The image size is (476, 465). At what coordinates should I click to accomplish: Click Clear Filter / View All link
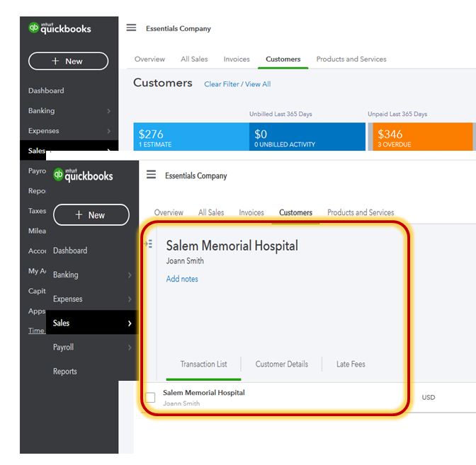[x=237, y=84]
